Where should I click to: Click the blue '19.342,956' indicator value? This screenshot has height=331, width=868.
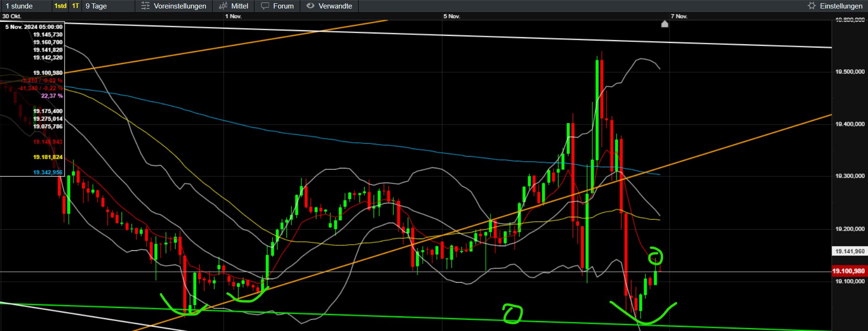click(48, 172)
